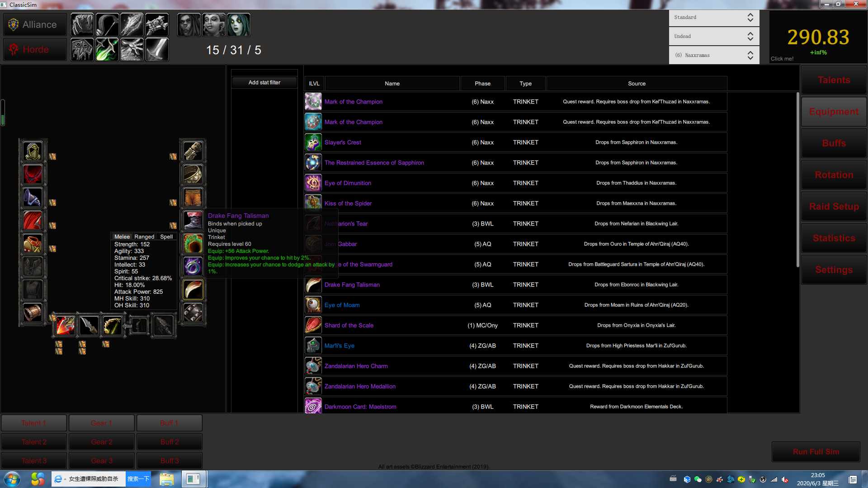Click the Statistics panel icon
The height and width of the screenshot is (488, 868).
(x=834, y=238)
